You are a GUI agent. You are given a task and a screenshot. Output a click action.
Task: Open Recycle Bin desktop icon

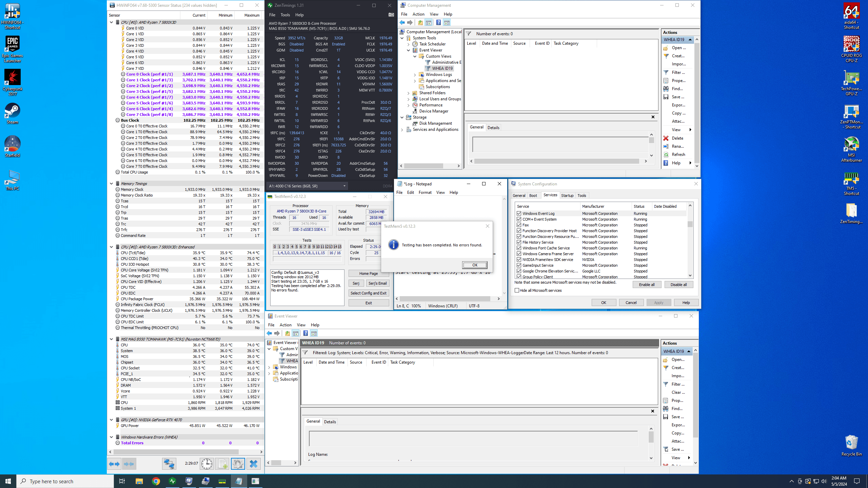pyautogui.click(x=851, y=445)
